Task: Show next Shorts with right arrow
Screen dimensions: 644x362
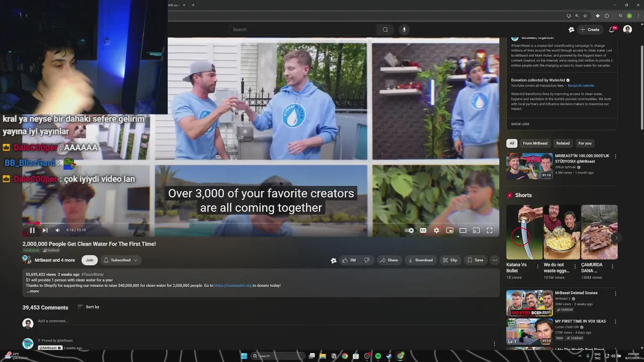Action: click(616, 238)
